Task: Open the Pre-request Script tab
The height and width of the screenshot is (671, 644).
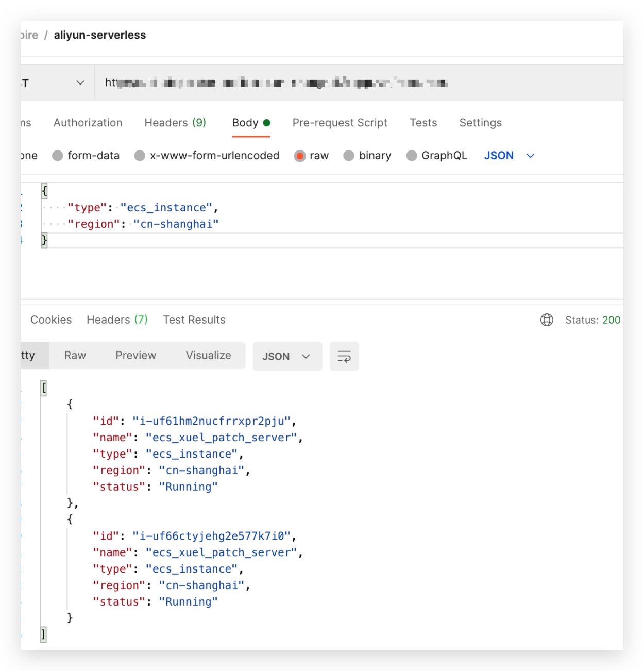Action: tap(340, 123)
